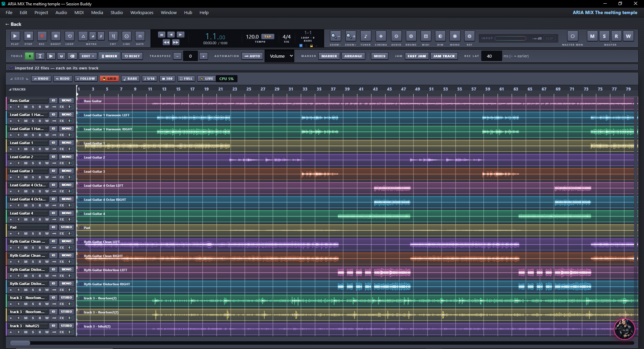Open the Studio menu
Image resolution: width=644 pixels, height=349 pixels.
coord(117,12)
